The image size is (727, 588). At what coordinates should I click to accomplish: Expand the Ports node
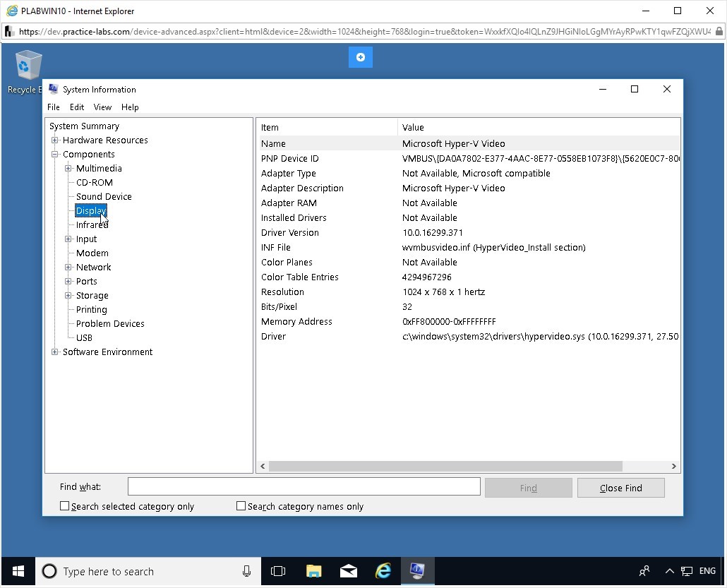pos(68,281)
